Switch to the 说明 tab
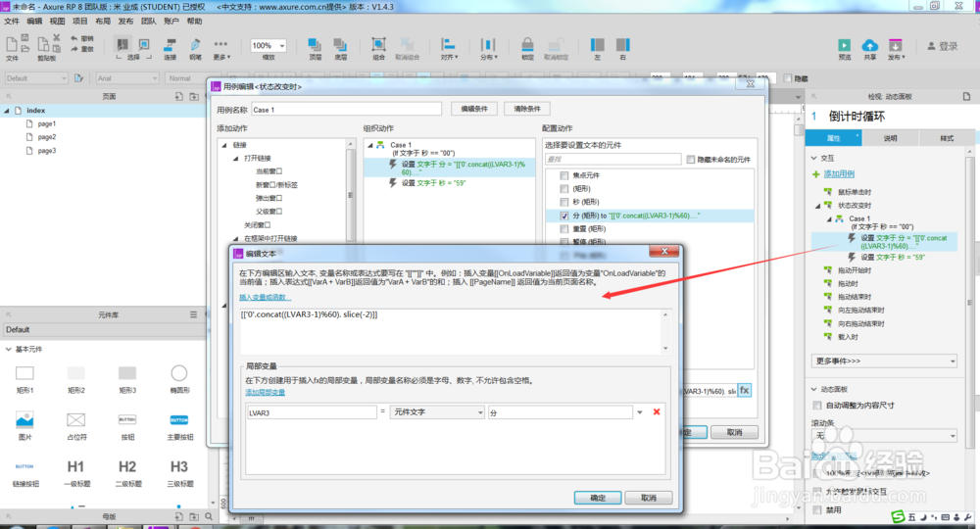 (x=890, y=138)
